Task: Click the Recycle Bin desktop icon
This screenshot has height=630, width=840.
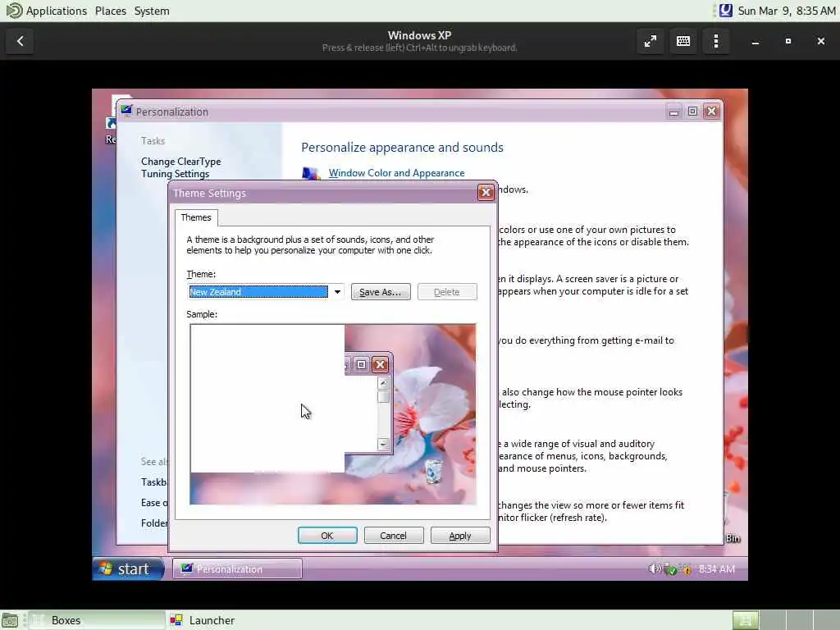Action: [733, 538]
